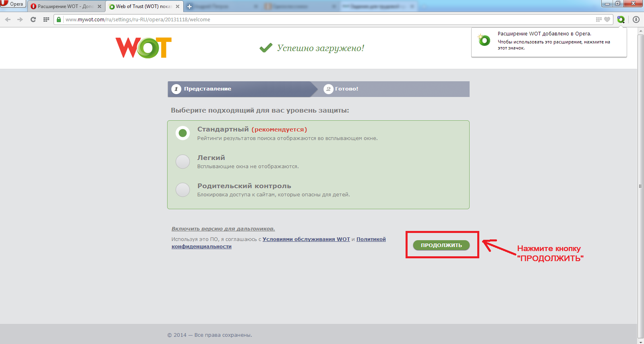Click the description 'Всплывающие окна не отображаются.'

pos(248,166)
